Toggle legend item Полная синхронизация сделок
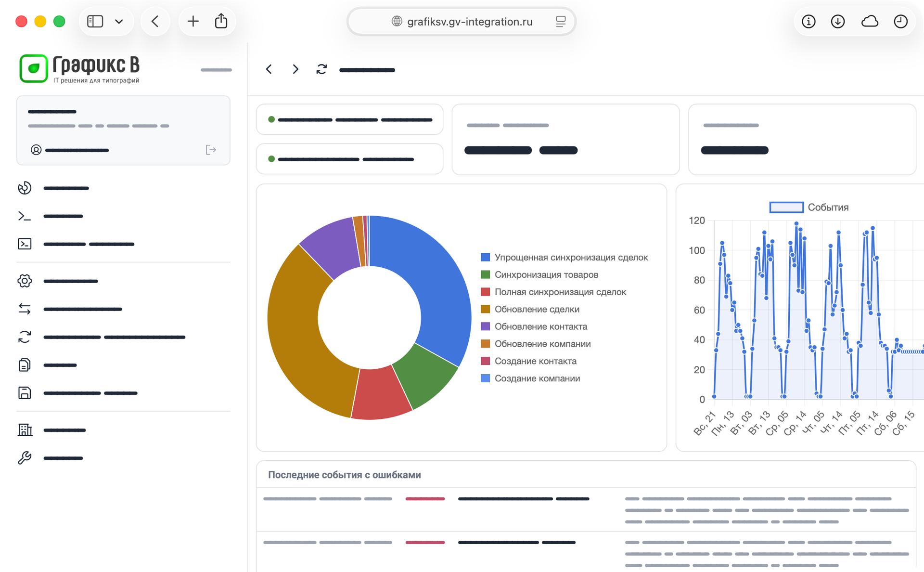Viewport: 924px width, 572px height. 553,292
